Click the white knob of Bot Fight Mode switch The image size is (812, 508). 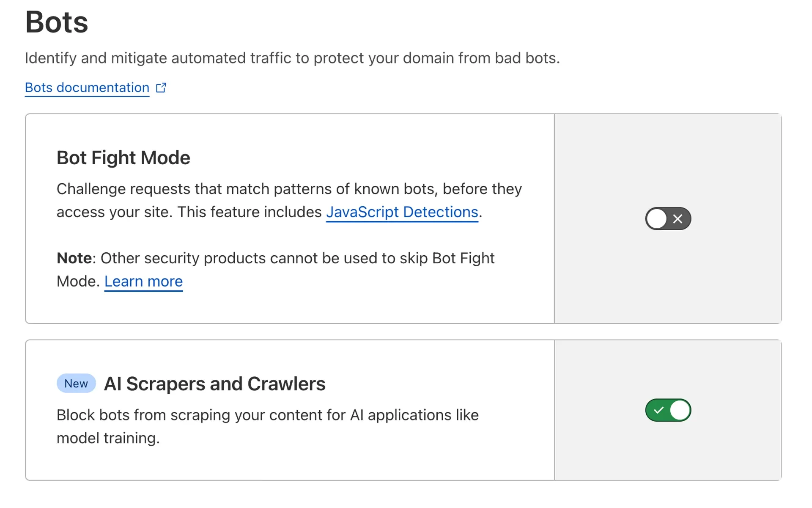point(657,219)
